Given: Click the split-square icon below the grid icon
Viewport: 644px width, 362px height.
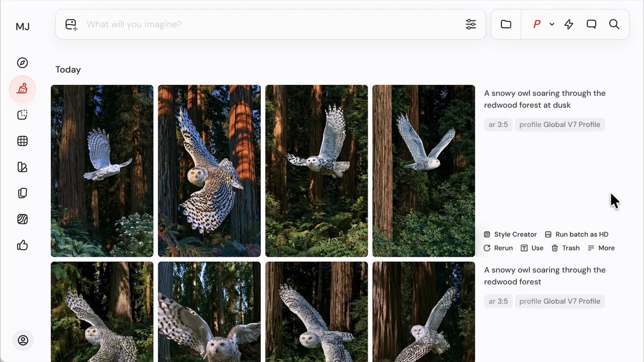Looking at the screenshot, I should click(x=23, y=167).
